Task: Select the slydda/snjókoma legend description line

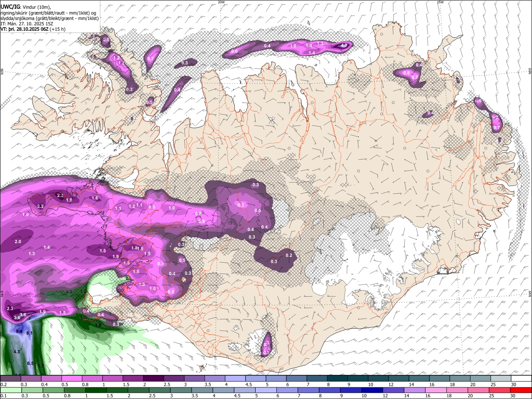Action: pyautogui.click(x=49, y=18)
